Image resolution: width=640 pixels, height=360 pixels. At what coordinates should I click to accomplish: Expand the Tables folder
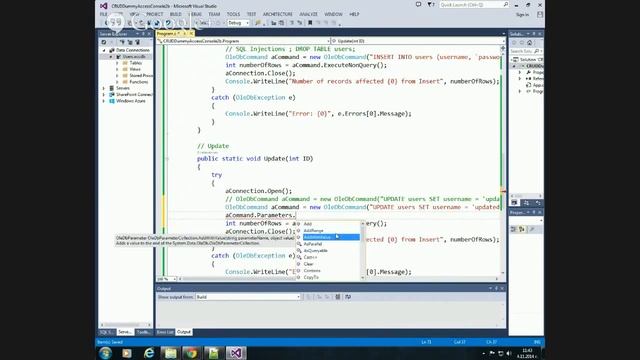coord(118,63)
